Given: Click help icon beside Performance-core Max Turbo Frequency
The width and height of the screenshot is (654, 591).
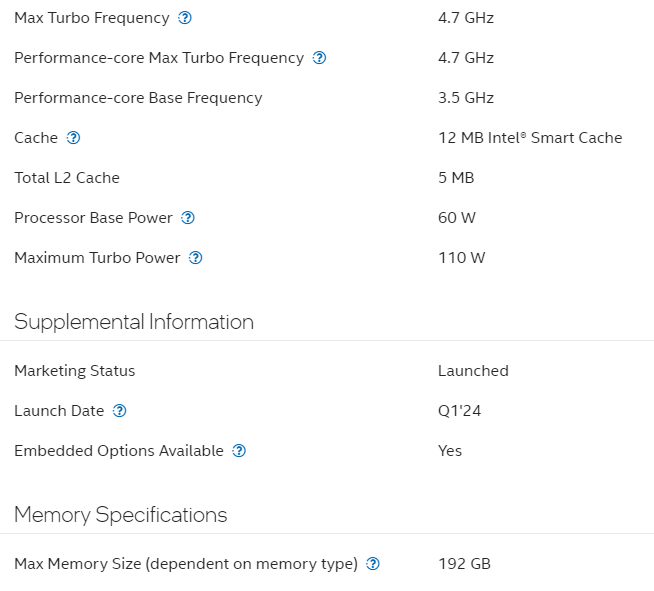Looking at the screenshot, I should (319, 58).
